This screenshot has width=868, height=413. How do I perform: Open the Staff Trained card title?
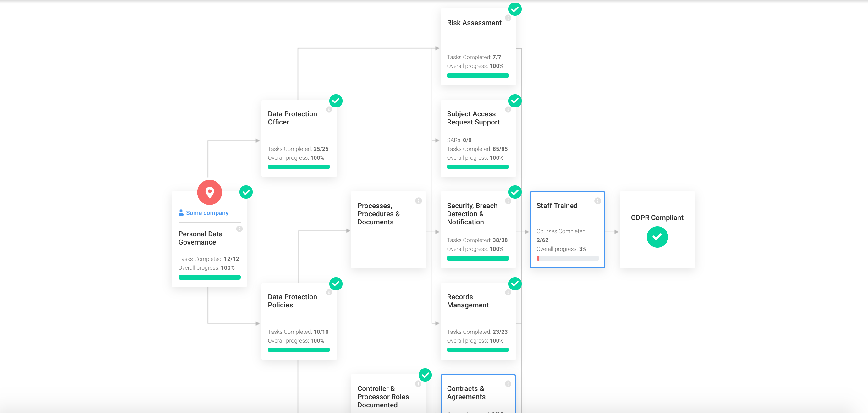pos(557,206)
